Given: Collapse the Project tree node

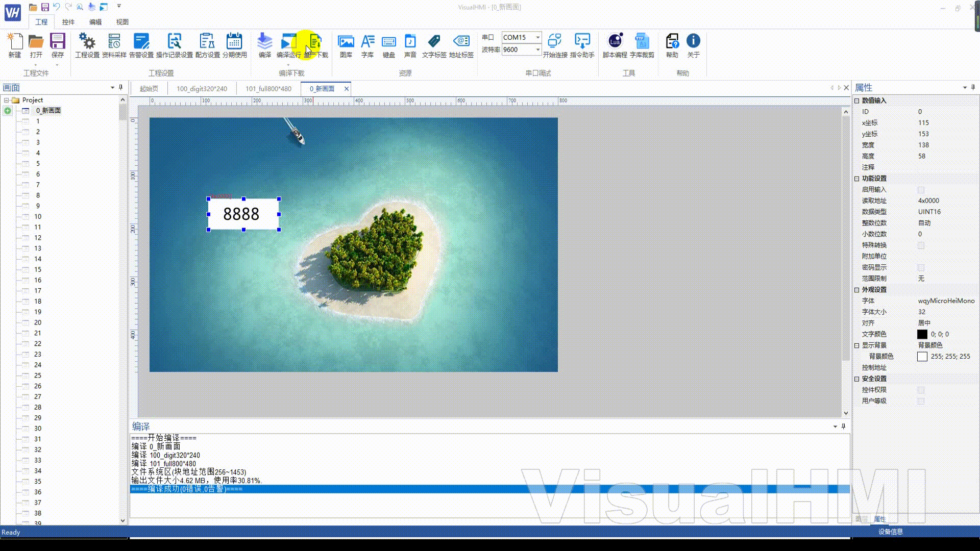Looking at the screenshot, I should point(6,101).
